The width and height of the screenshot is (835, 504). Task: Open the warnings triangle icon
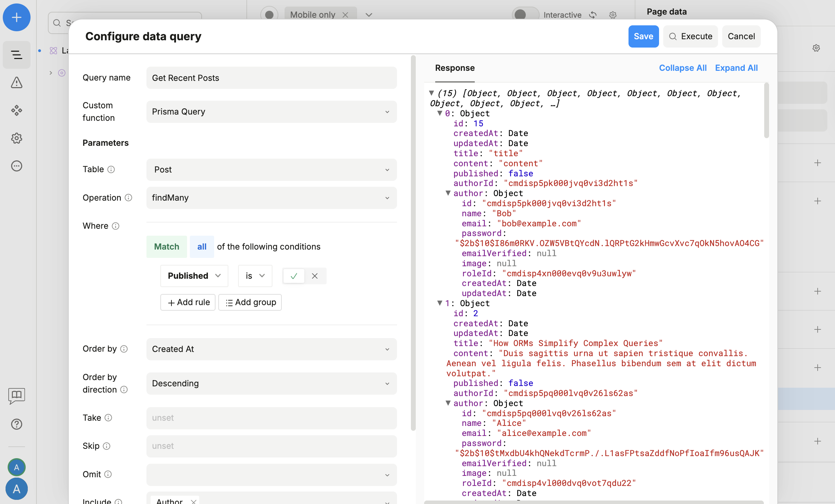point(17,83)
